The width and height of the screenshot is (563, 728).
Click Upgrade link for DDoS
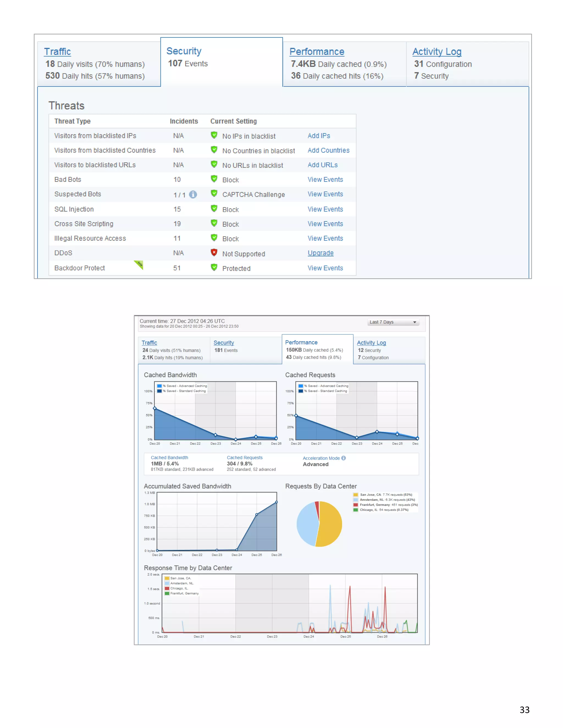(x=320, y=253)
